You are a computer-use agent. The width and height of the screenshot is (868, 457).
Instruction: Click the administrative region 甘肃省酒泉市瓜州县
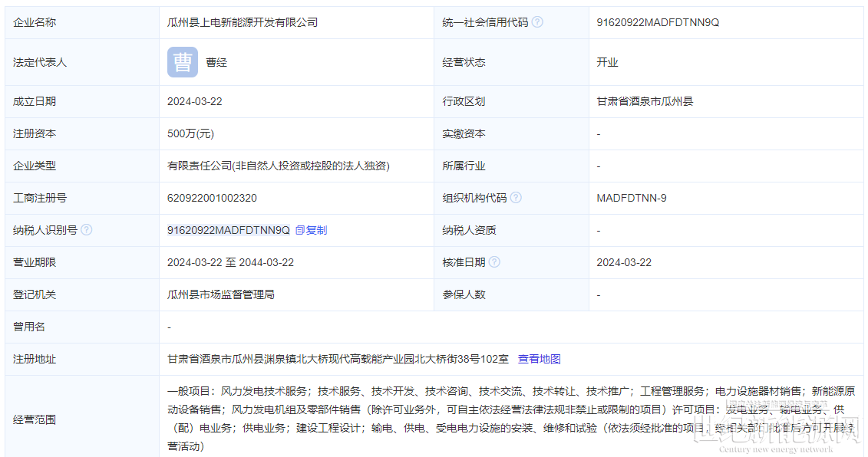tap(645, 101)
